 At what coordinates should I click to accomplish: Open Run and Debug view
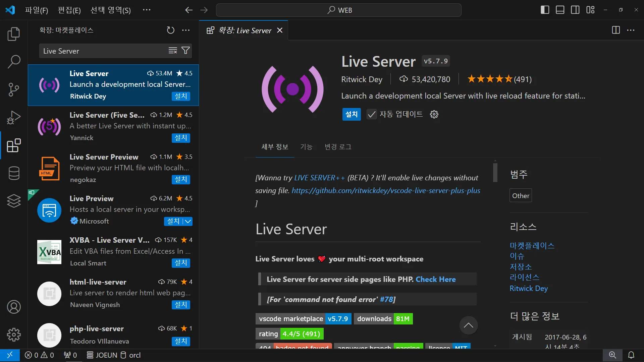pos(14,117)
